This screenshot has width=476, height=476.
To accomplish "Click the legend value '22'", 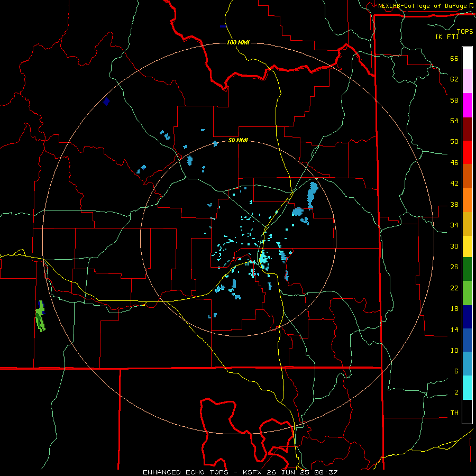I will 454,288.
